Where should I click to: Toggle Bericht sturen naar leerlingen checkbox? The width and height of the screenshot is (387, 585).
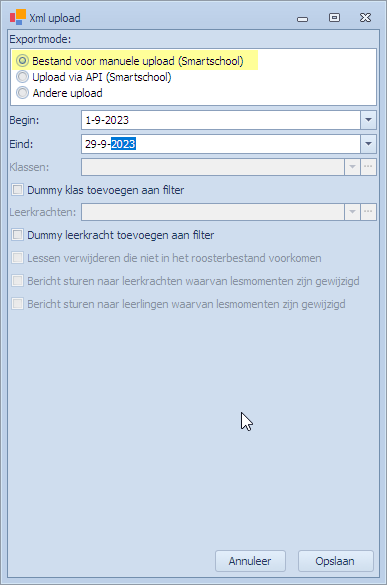coord(18,304)
